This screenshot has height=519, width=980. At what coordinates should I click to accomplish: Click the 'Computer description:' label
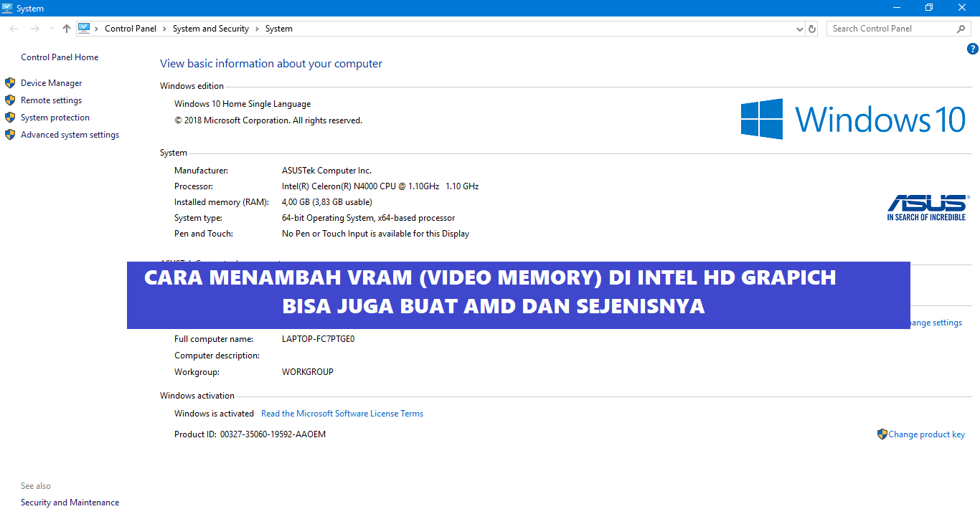tap(217, 356)
